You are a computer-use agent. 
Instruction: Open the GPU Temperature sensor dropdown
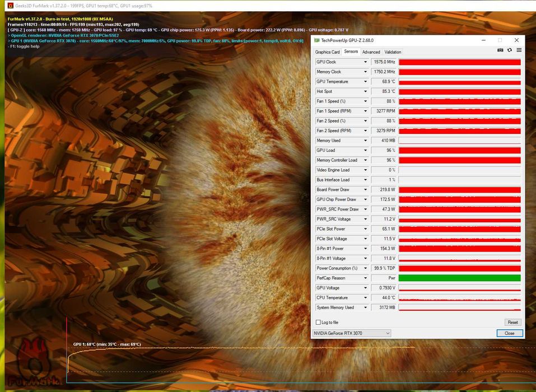(365, 82)
